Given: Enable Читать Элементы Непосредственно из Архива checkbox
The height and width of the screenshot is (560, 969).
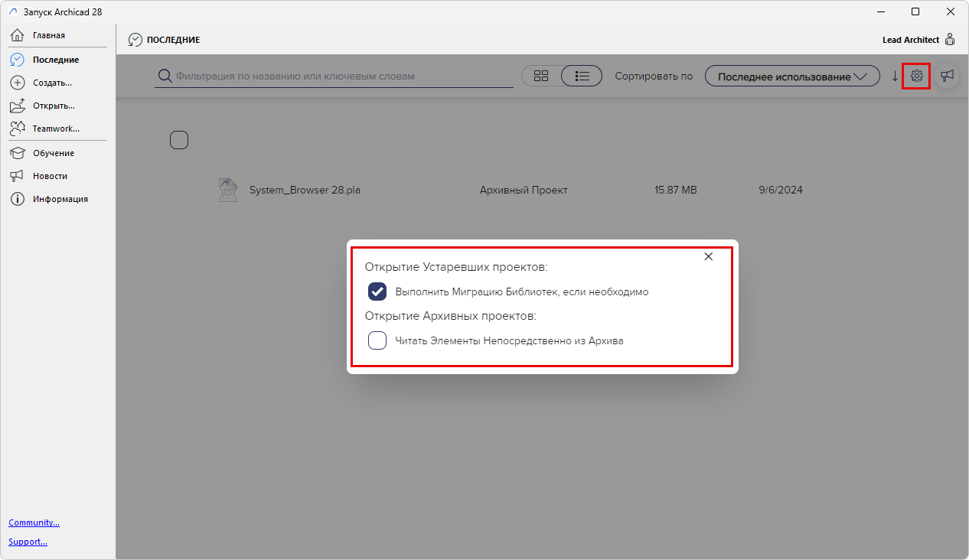Looking at the screenshot, I should coord(377,340).
